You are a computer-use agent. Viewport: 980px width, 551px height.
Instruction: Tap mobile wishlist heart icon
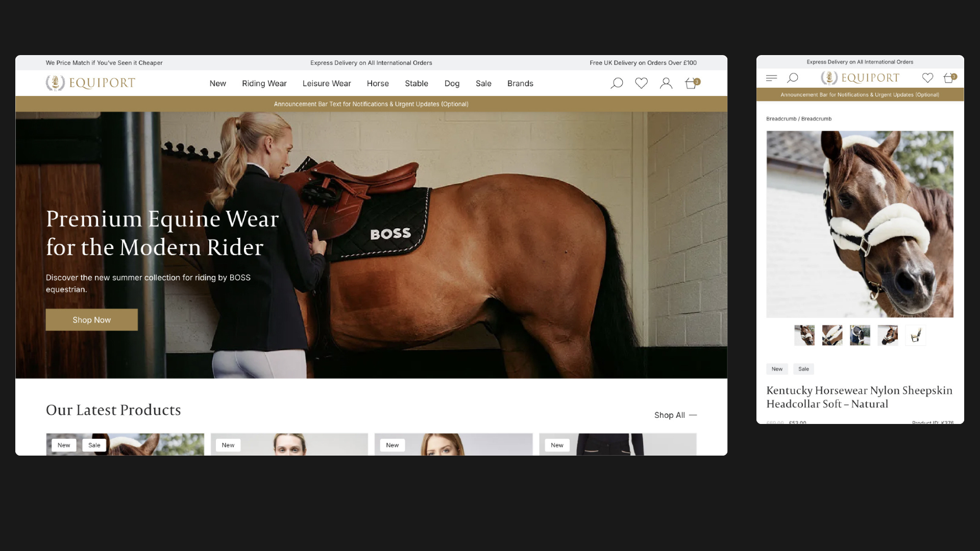point(927,78)
